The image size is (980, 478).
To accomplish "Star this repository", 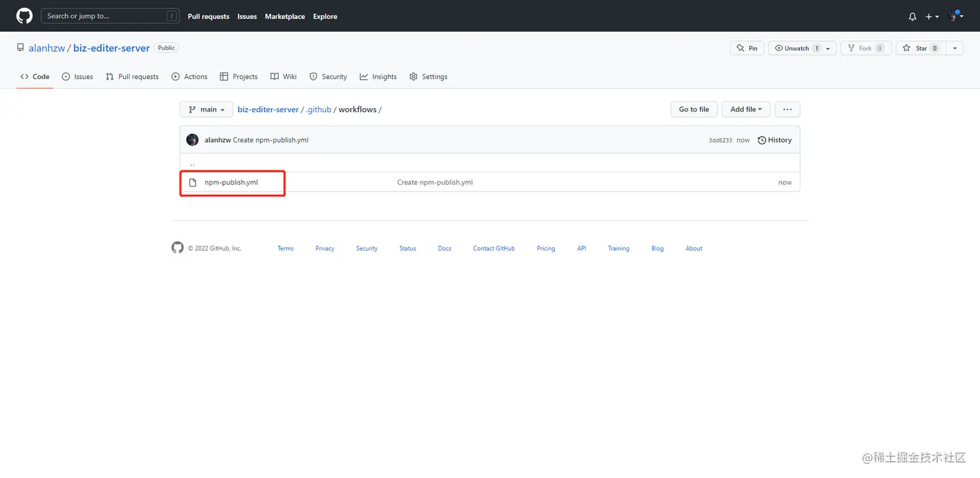I will pyautogui.click(x=921, y=48).
